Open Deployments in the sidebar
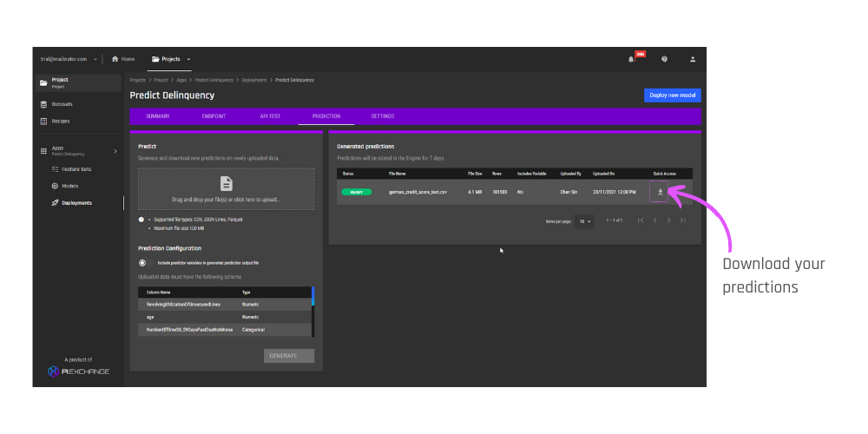This screenshot has width=868, height=434. point(78,202)
